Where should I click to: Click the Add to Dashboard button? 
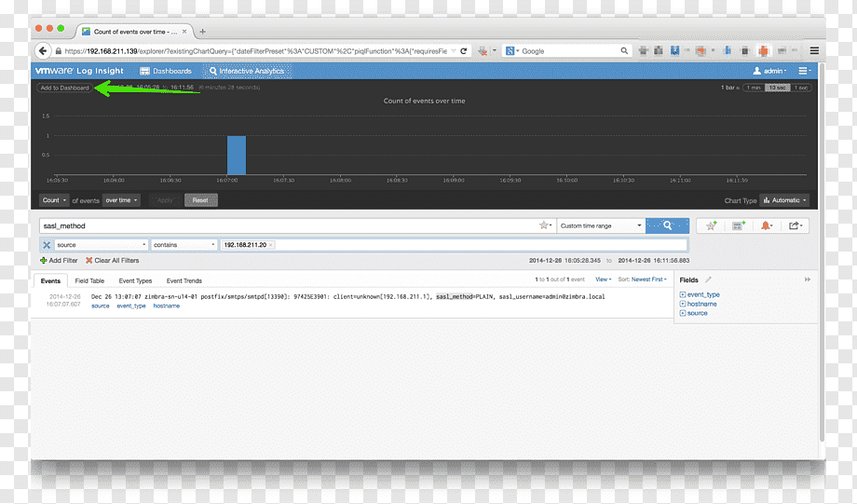(x=64, y=88)
